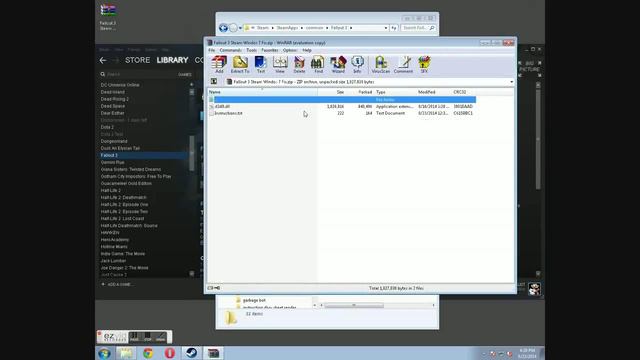Screen dimensions: 640x360
Task: Sort archive list by Type column
Action: 395,92
